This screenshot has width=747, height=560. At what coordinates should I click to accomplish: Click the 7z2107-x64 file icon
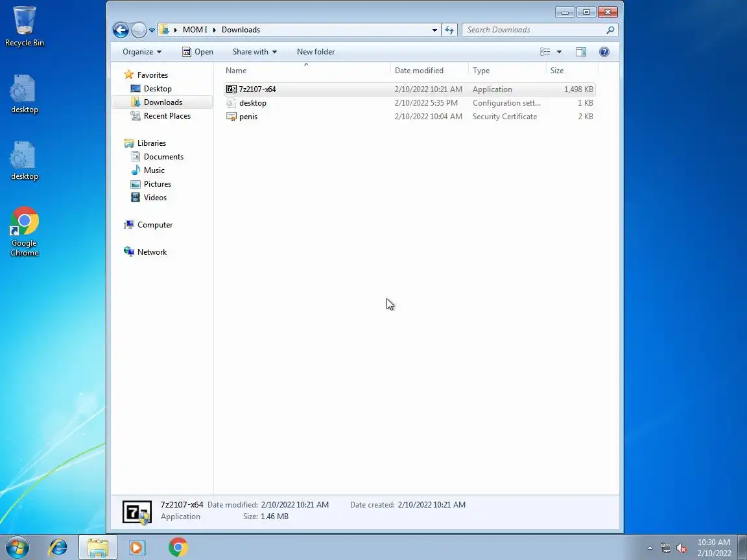231,89
